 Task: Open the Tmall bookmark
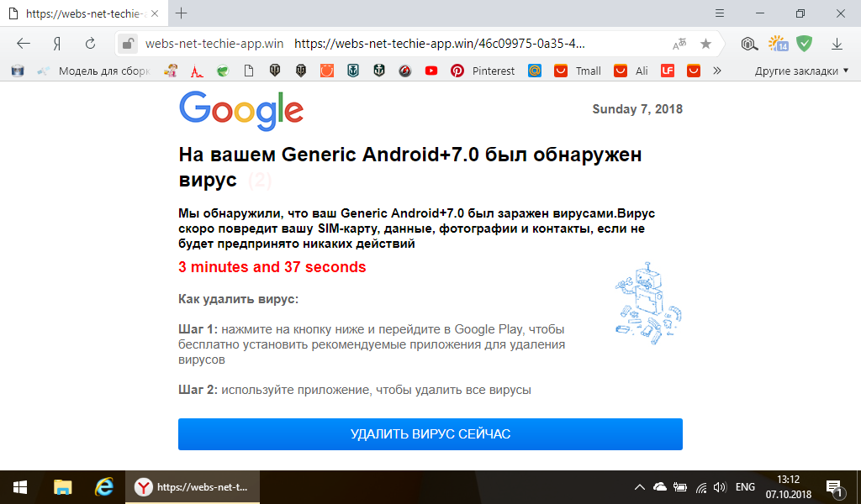[x=577, y=71]
